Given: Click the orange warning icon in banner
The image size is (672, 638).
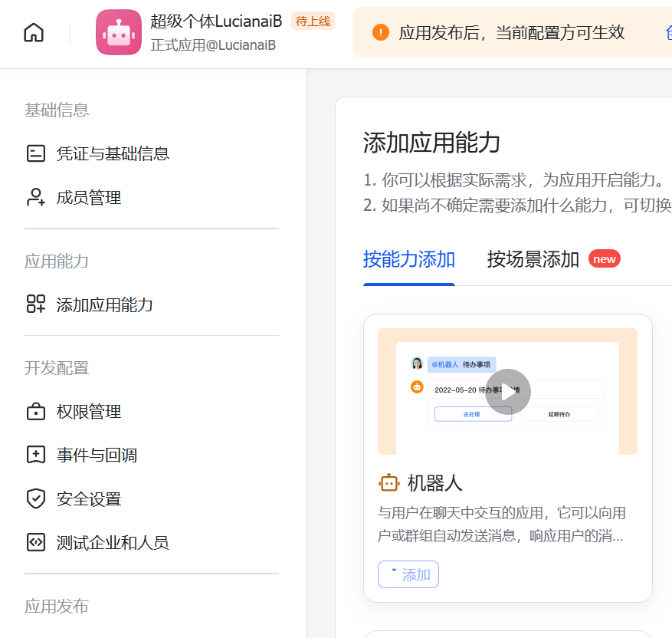Looking at the screenshot, I should pos(381,32).
